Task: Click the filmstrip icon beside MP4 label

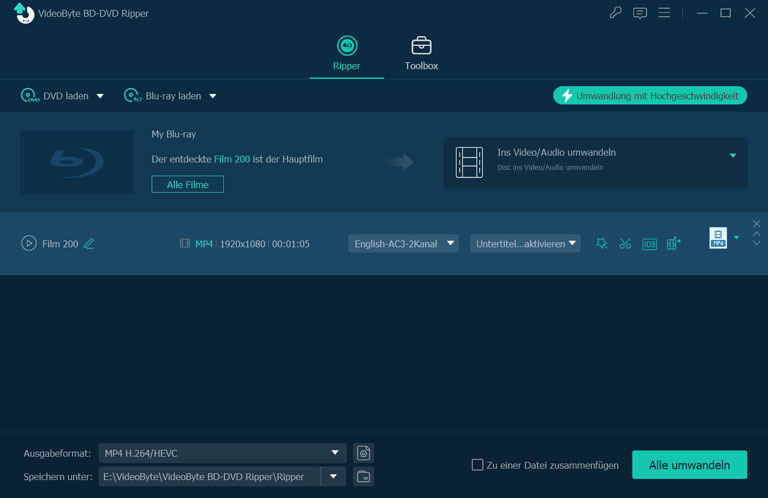Action: [185, 243]
